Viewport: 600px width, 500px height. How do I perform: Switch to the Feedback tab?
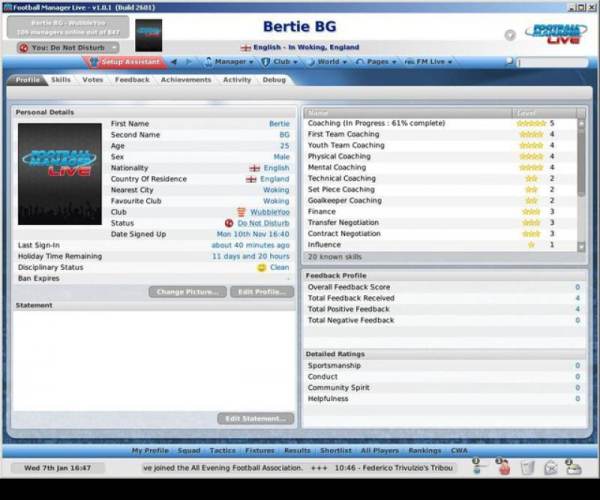click(132, 80)
